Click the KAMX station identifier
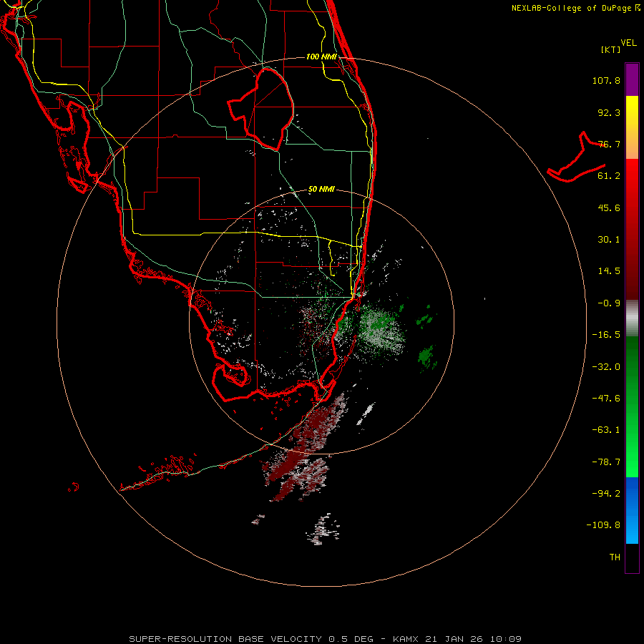Viewport: 644px width, 644px height. pyautogui.click(x=406, y=639)
